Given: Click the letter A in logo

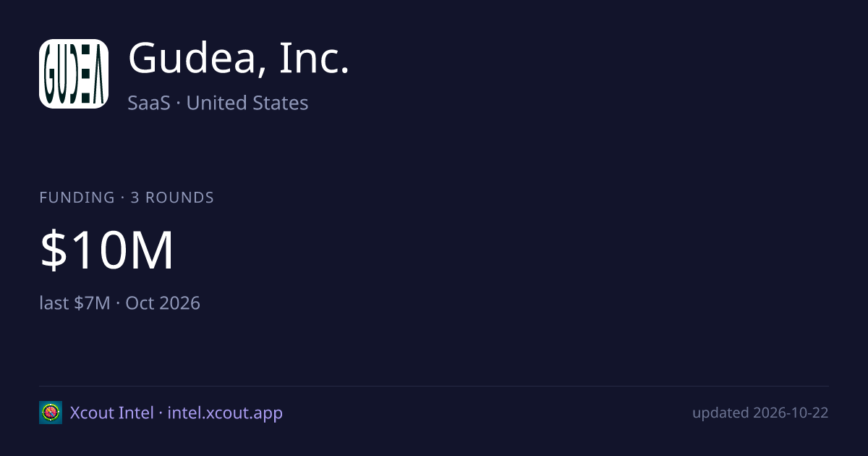Looking at the screenshot, I should click(x=100, y=74).
